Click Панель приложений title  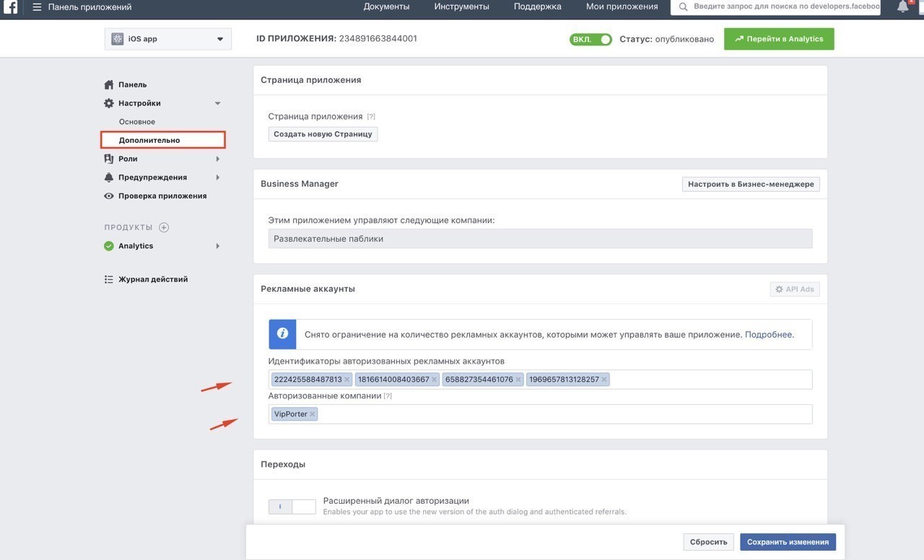point(90,7)
